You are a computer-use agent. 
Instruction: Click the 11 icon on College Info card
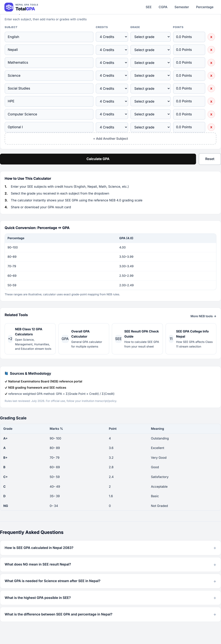pyautogui.click(x=171, y=339)
